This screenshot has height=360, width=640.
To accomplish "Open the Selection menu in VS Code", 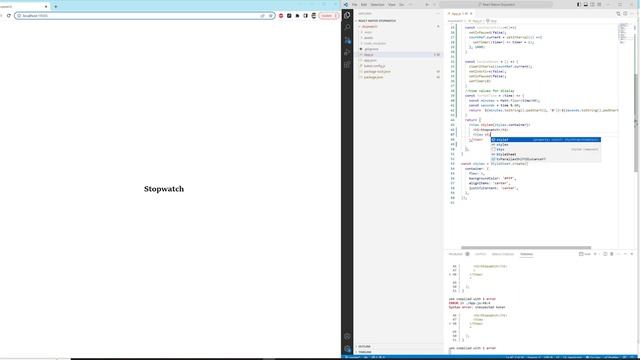I will click(x=378, y=4).
